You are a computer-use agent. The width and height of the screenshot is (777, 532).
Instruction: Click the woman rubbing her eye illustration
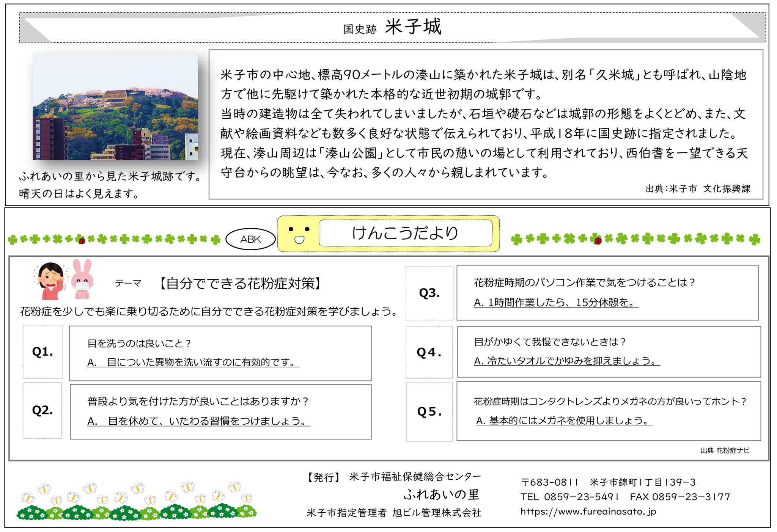[x=51, y=281]
